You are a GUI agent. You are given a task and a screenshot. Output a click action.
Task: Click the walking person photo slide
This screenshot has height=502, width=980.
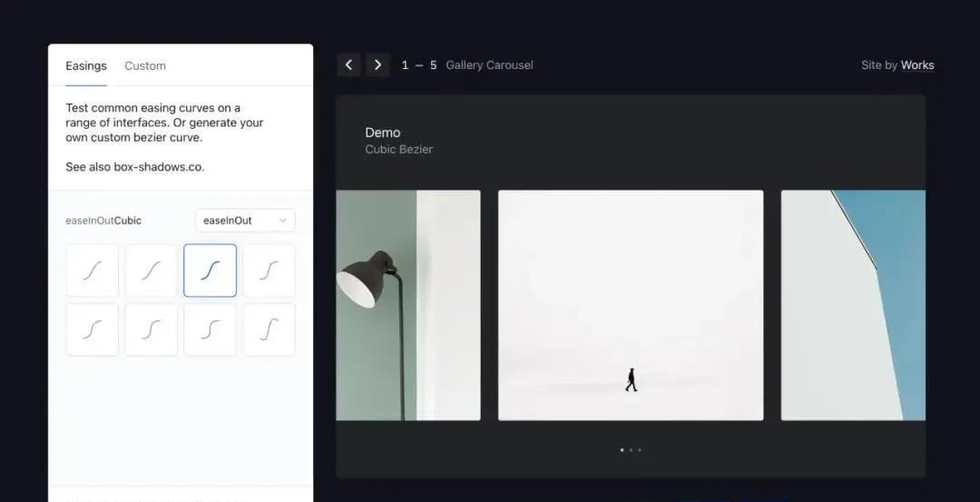[x=631, y=305]
